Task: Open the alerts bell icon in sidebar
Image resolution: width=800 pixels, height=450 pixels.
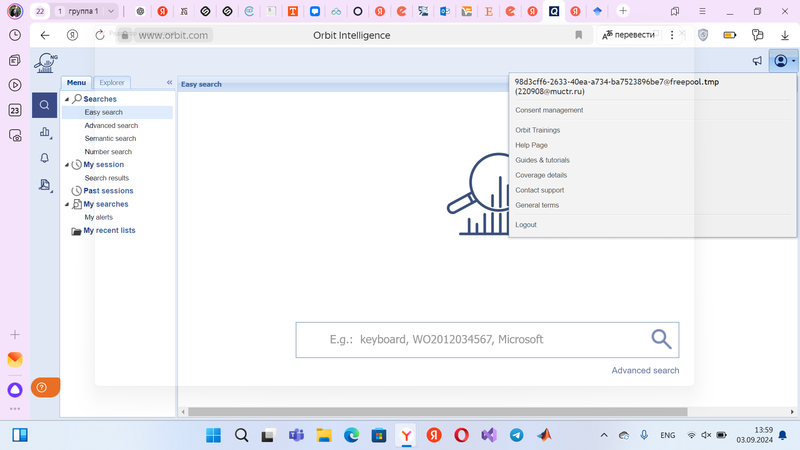Action: 44,158
